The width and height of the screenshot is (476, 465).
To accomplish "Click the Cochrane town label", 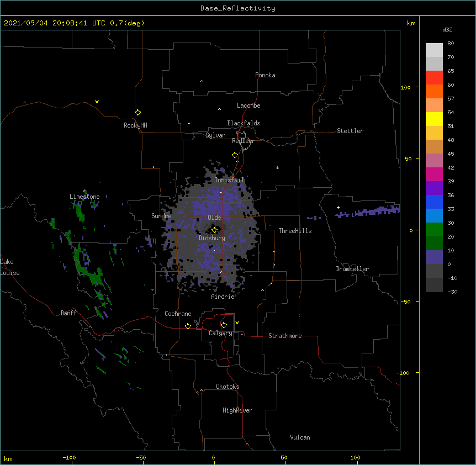I will pyautogui.click(x=178, y=314).
